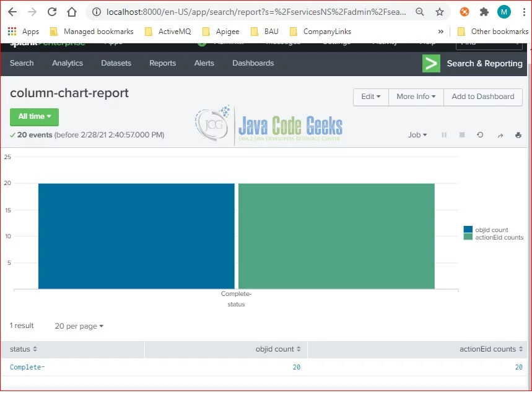The image size is (532, 393).
Task: Click the actionEid counts value 20
Action: tap(519, 367)
